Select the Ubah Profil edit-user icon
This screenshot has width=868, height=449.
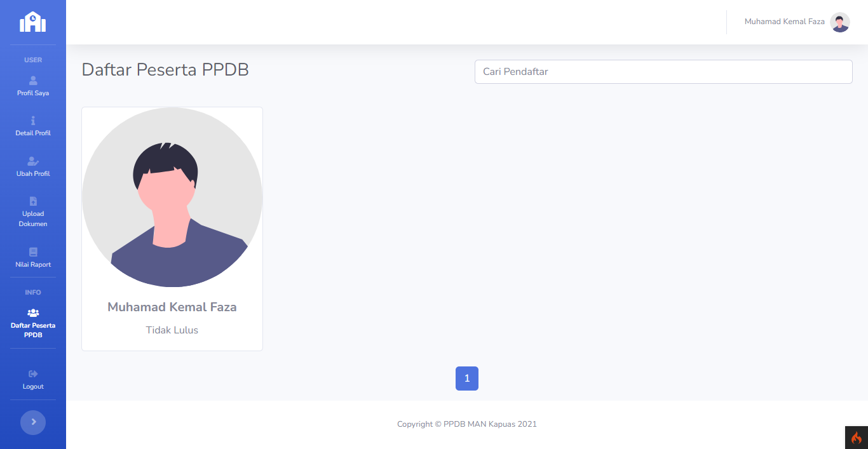click(x=33, y=161)
